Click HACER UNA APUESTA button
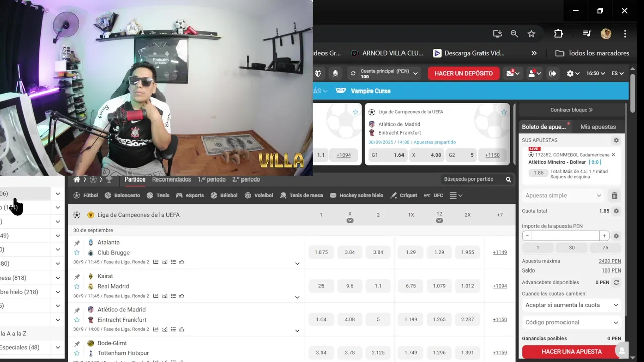This screenshot has width=644, height=362. tap(572, 352)
